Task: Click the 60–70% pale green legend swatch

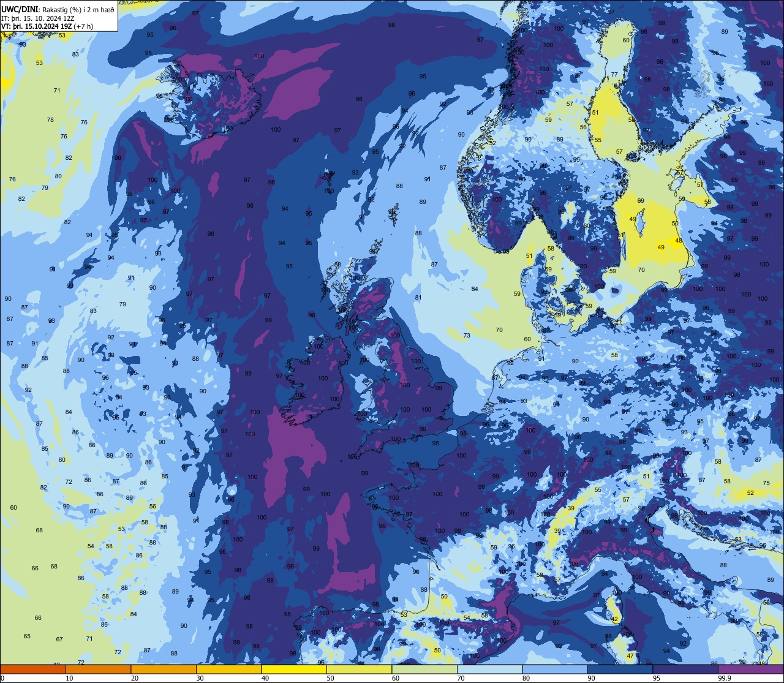Action: (x=424, y=669)
